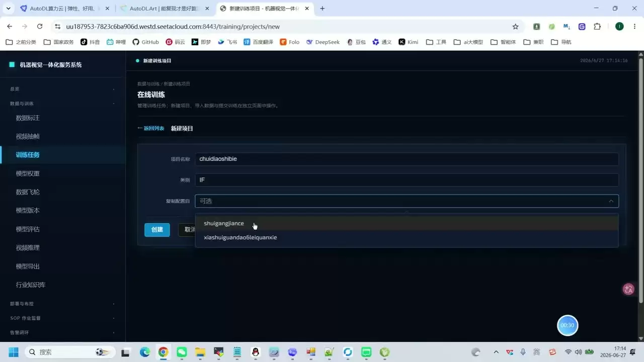Bookmark this page with the star icon
Screen dimensions: 644x362
click(x=515, y=27)
